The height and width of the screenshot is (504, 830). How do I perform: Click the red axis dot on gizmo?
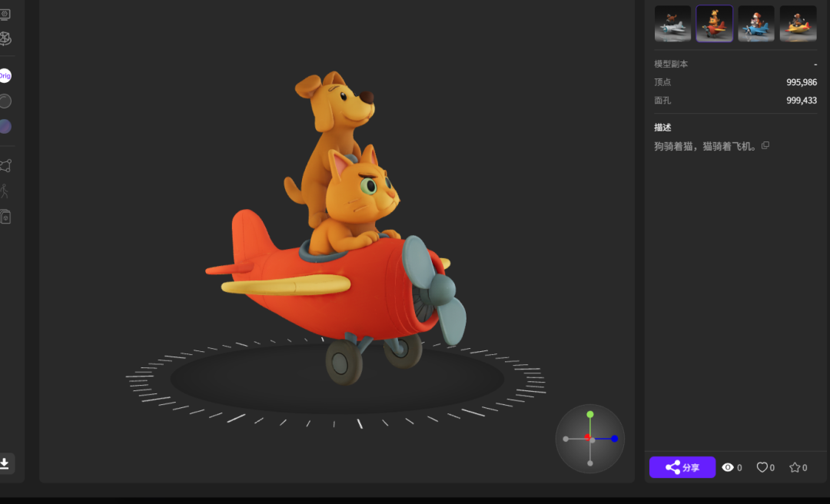[587, 437]
